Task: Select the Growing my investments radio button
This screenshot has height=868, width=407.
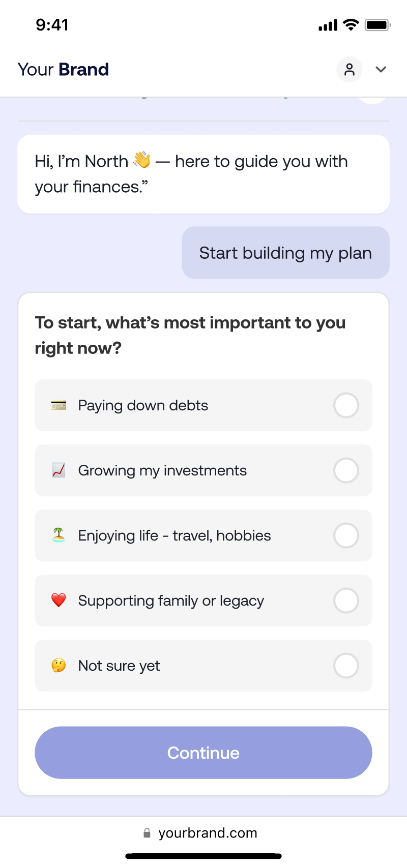Action: 346,470
